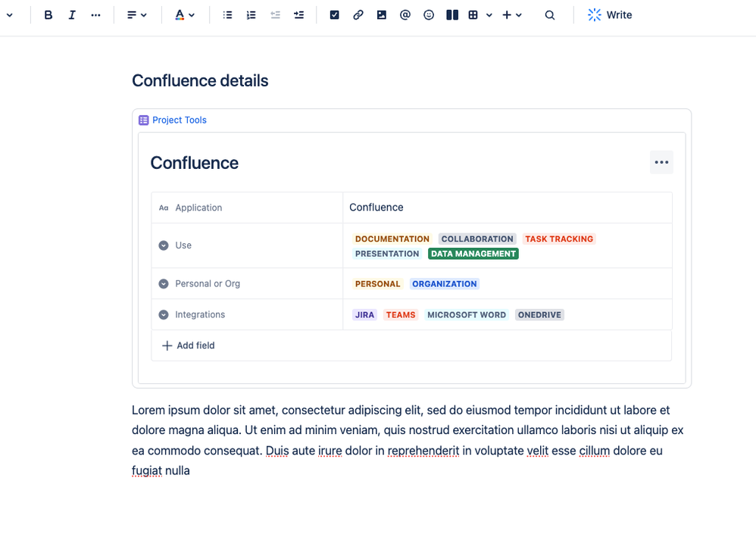Open the text color picker

click(185, 15)
